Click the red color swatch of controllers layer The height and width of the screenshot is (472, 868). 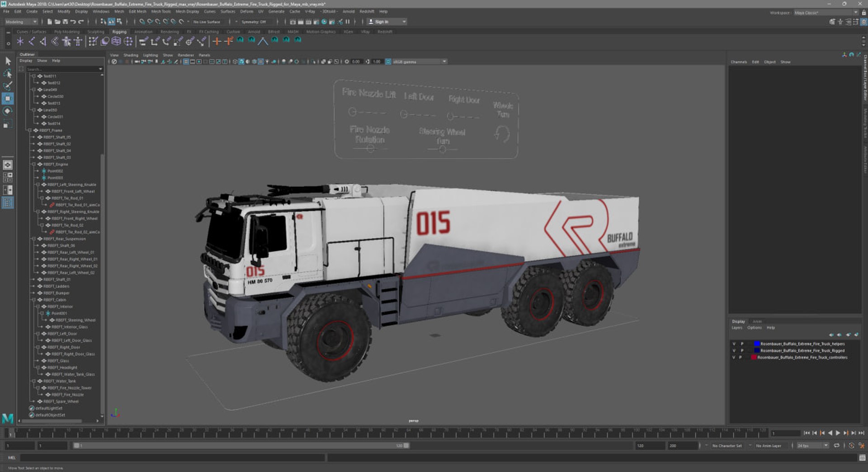pyautogui.click(x=754, y=357)
